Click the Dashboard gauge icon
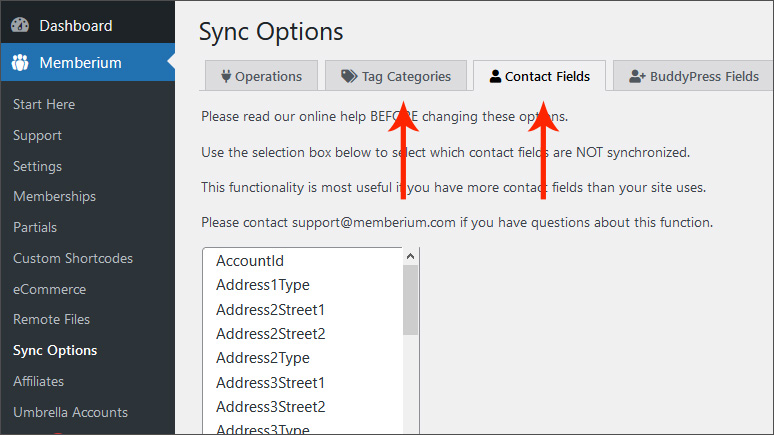 tap(20, 25)
